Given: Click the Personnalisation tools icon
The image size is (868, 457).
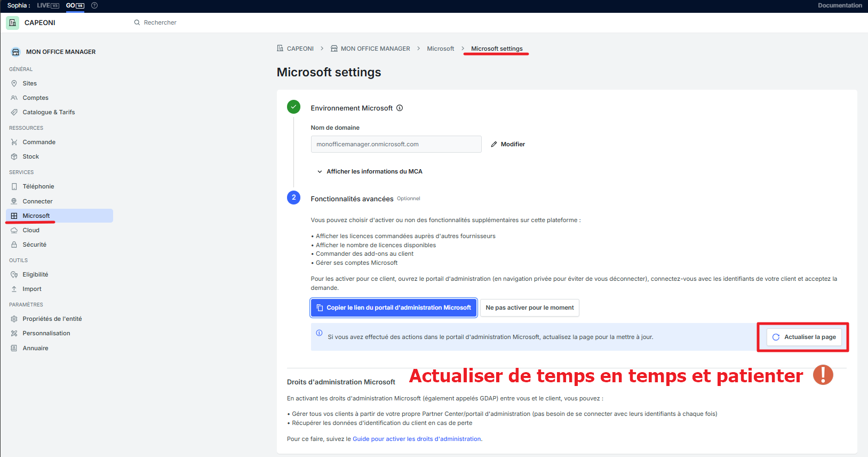Looking at the screenshot, I should point(14,333).
